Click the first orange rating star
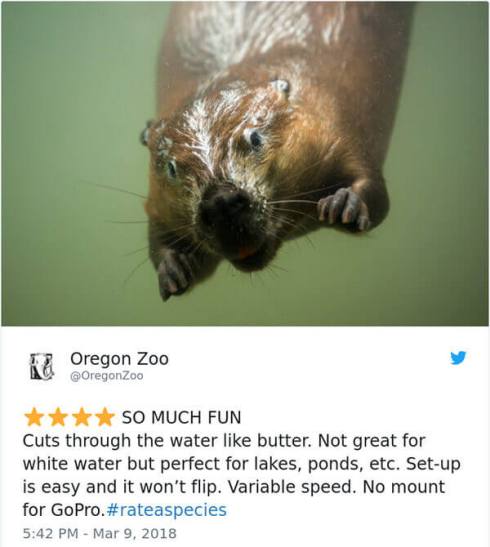 point(34,418)
